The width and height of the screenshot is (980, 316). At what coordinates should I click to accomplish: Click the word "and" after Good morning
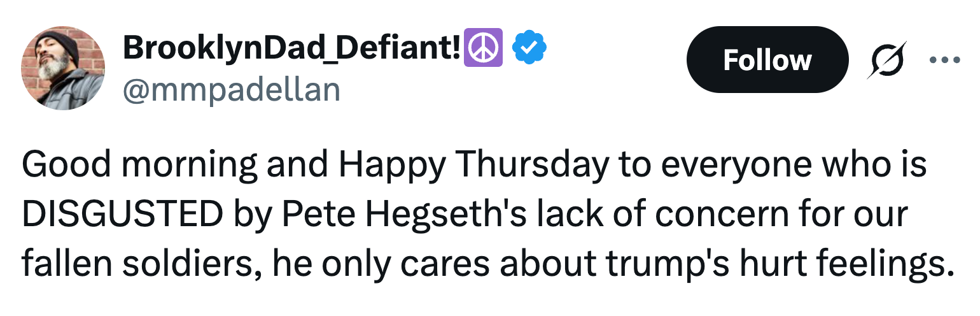[297, 166]
